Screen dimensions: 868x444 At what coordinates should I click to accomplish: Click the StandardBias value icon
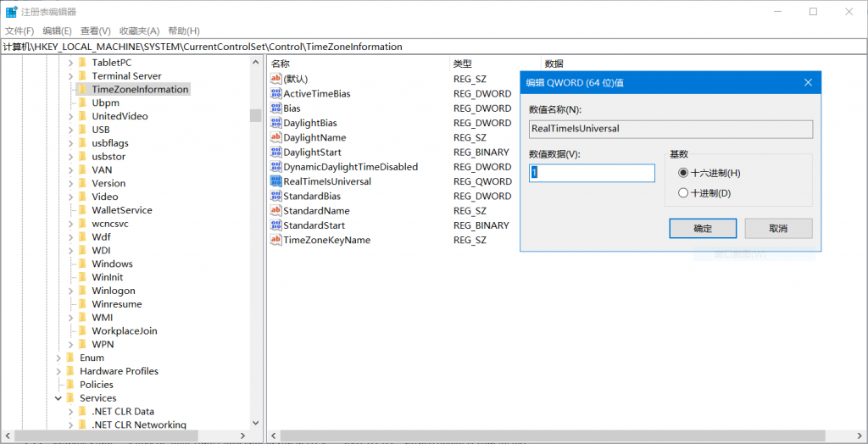(275, 196)
